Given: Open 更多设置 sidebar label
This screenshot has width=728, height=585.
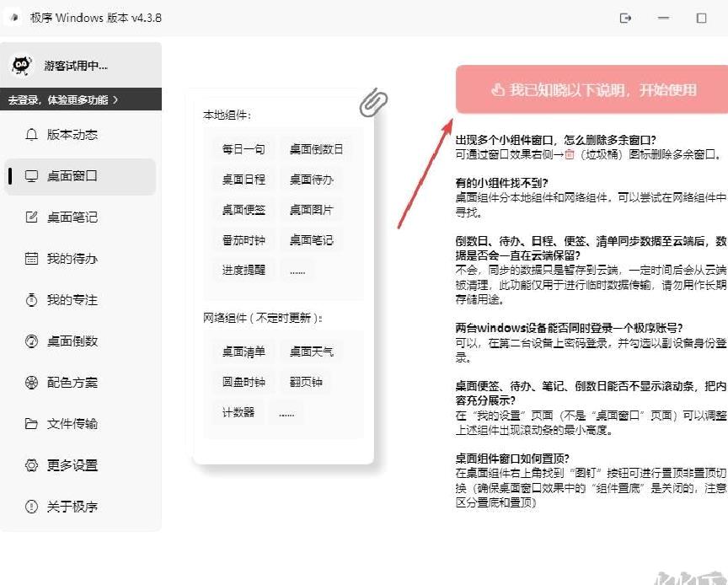Looking at the screenshot, I should click(x=72, y=465).
